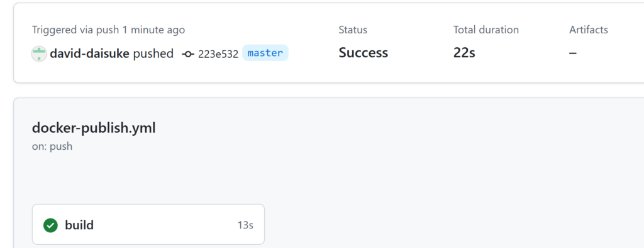
Task: Click david-daisuke's avatar image
Action: [39, 54]
